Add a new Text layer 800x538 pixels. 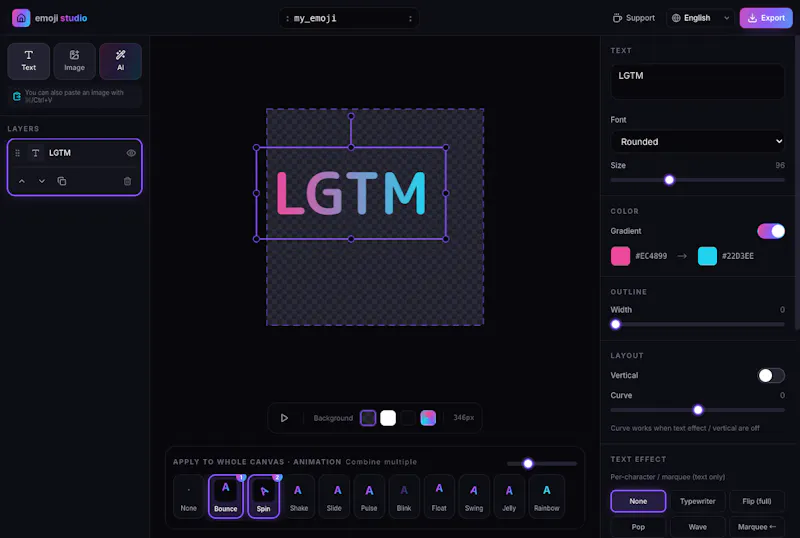[29, 61]
